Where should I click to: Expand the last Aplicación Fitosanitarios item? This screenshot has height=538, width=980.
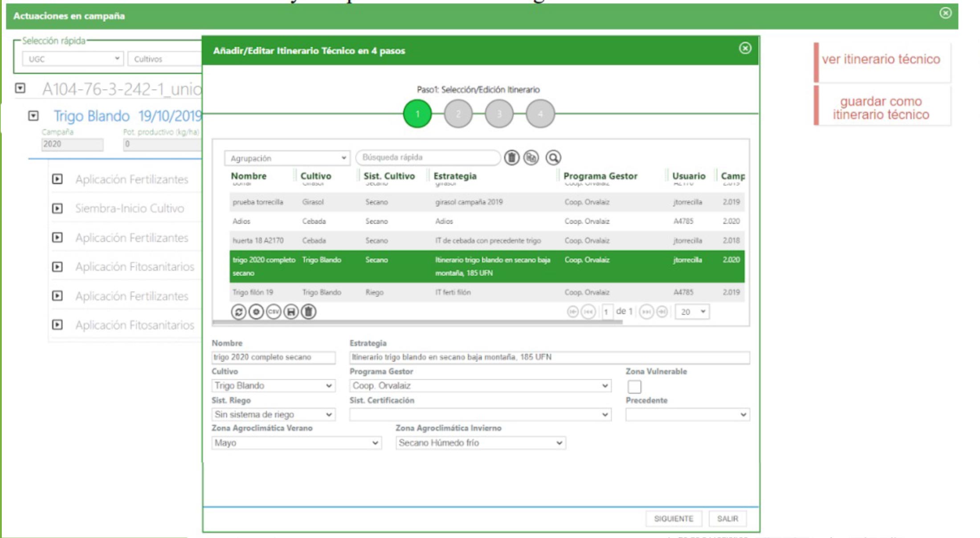[x=57, y=324]
